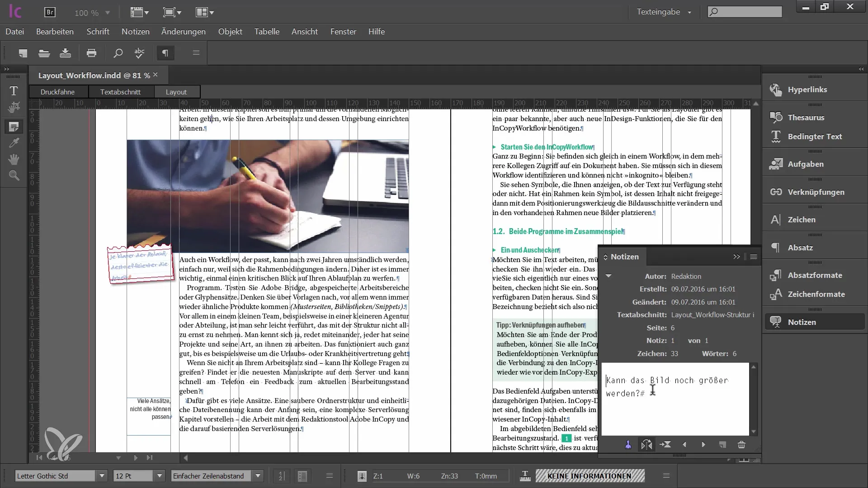Open font name dropdown at bottom left

tap(101, 475)
